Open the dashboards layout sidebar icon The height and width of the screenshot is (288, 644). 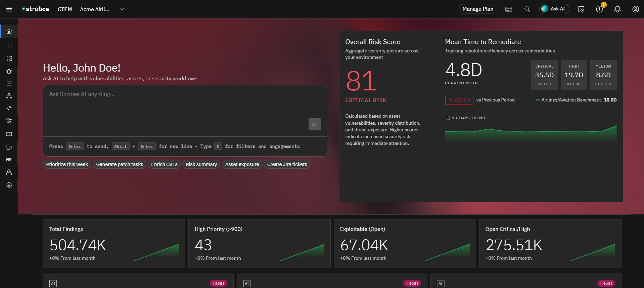point(9,45)
